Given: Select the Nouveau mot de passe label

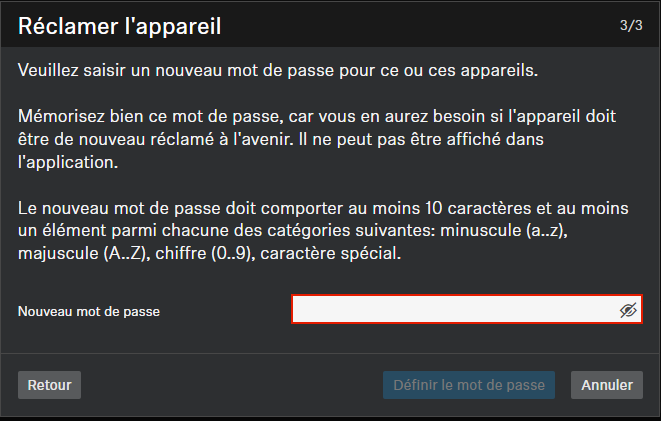Looking at the screenshot, I should [89, 311].
